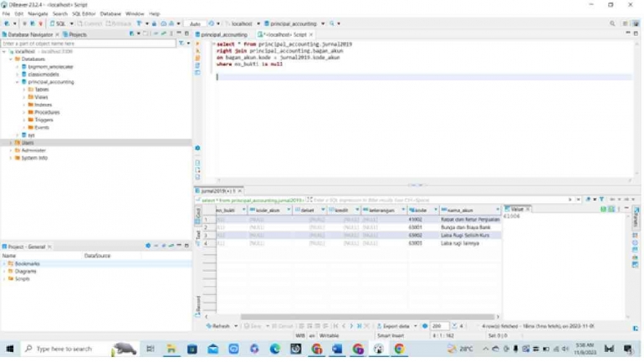Select the principal_accounting database in tree
644x362 pixels.
coord(51,82)
